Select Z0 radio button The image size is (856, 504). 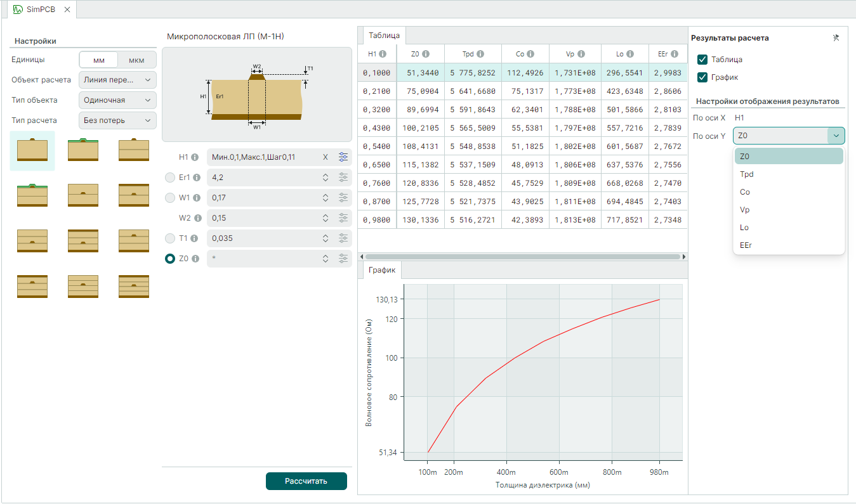(x=169, y=259)
